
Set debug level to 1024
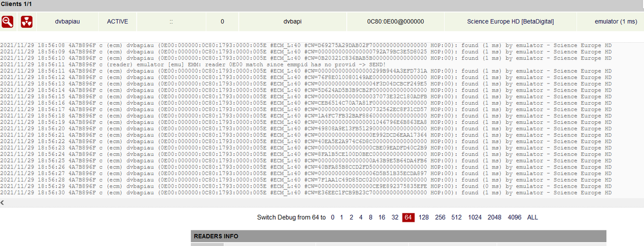click(x=475, y=217)
